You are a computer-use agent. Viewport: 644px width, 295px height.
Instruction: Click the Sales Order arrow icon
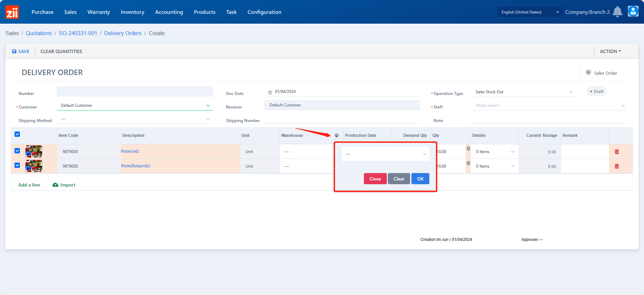[x=588, y=73]
